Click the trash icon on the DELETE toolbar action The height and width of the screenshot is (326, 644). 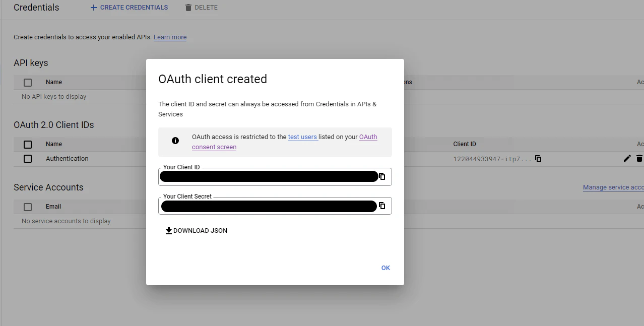188,7
